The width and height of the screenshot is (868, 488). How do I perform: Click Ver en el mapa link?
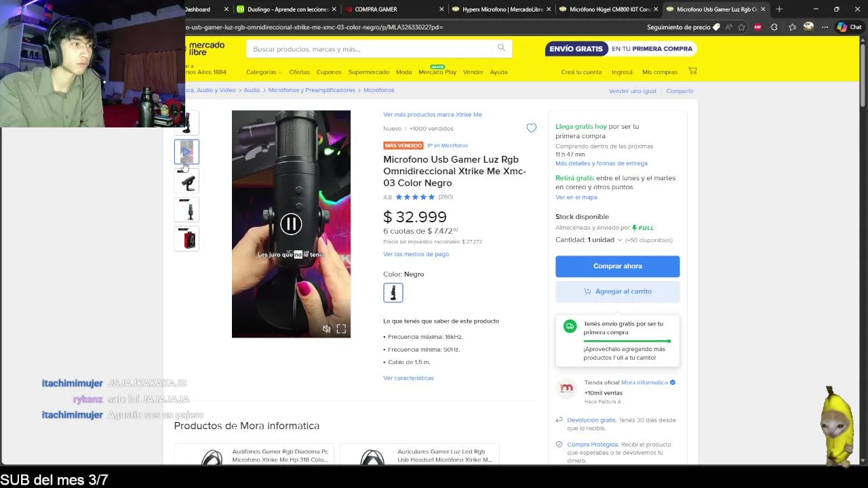click(x=576, y=197)
